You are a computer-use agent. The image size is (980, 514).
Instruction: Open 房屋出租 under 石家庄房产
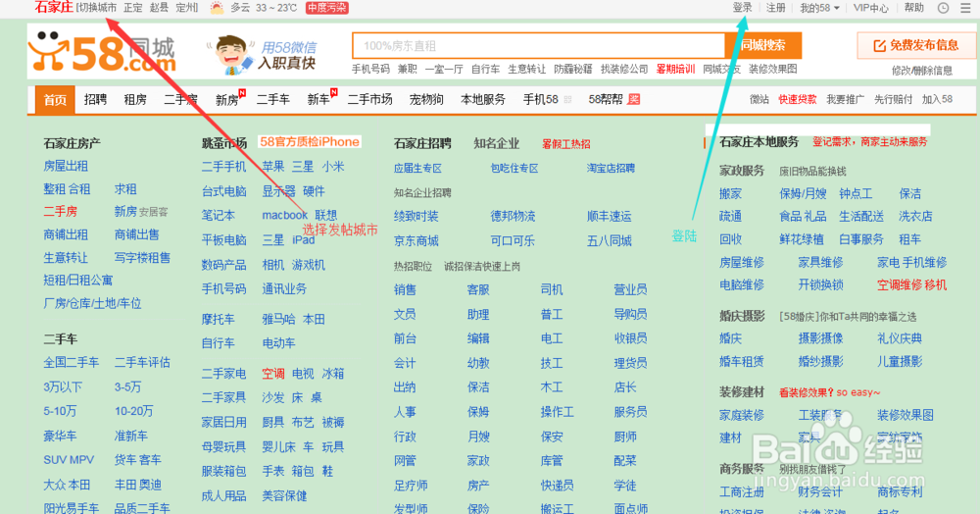[x=66, y=167]
